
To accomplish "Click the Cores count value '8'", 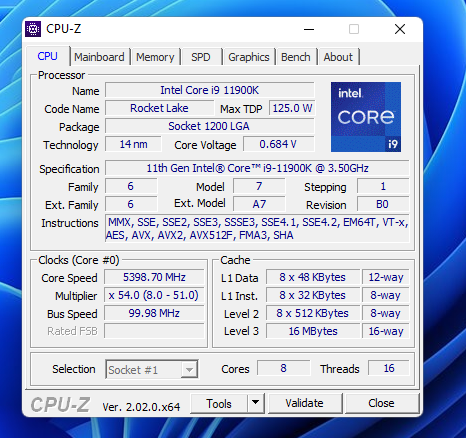I will (283, 368).
